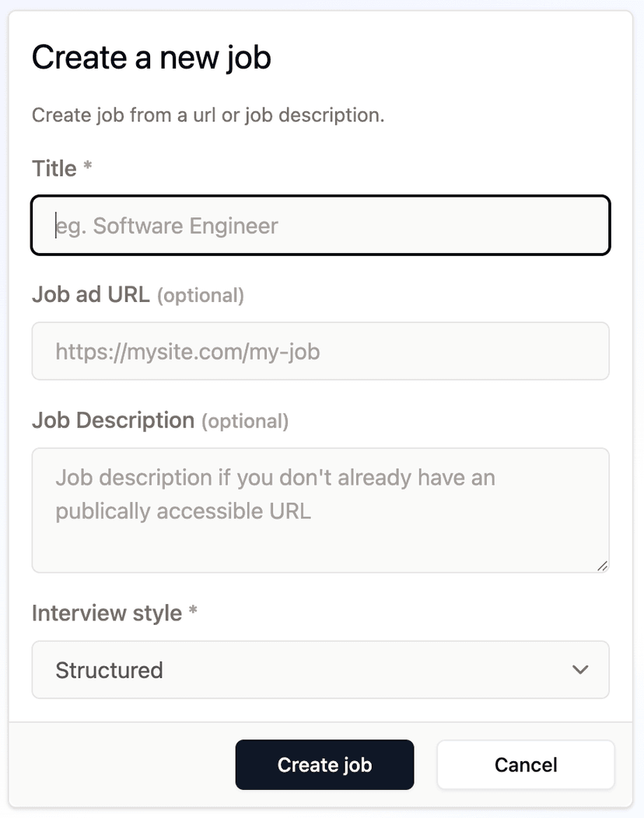Image resolution: width=644 pixels, height=818 pixels.
Task: Open the Interview style dropdown chevron
Action: click(579, 669)
